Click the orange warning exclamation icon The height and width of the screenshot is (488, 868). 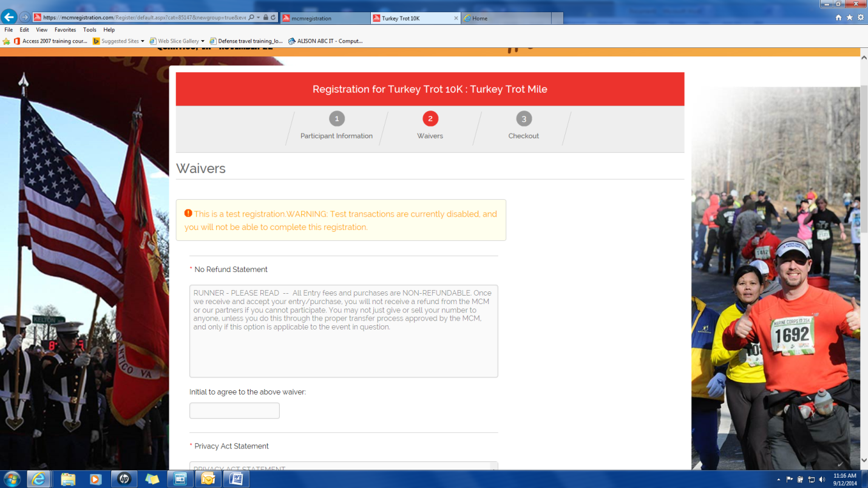click(x=188, y=214)
